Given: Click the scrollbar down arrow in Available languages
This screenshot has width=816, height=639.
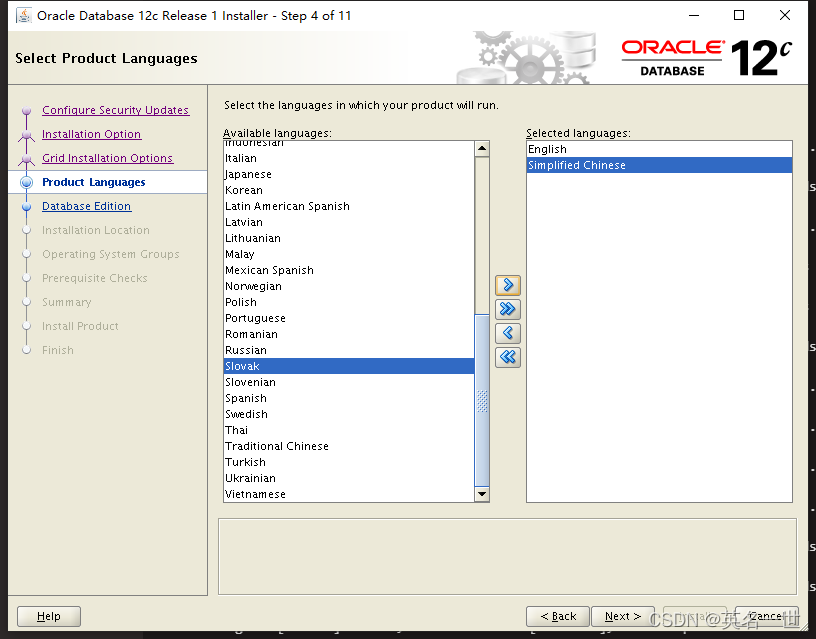Looking at the screenshot, I should 482,494.
